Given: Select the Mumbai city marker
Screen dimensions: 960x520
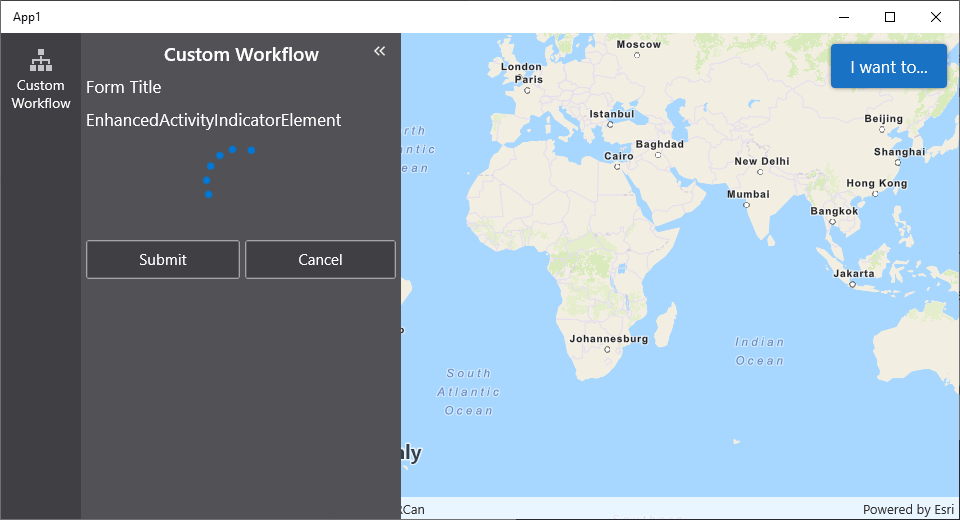Looking at the screenshot, I should (746, 205).
